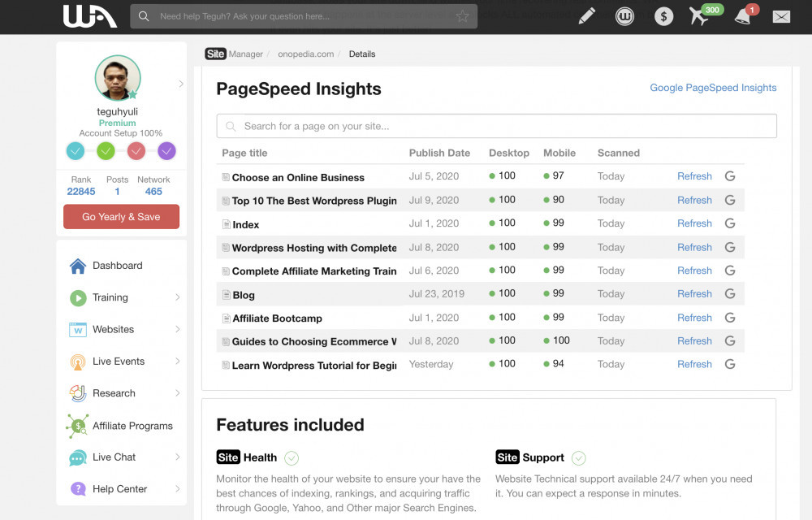Open the dollar sign icon in header
The height and width of the screenshot is (520, 812).
663,16
